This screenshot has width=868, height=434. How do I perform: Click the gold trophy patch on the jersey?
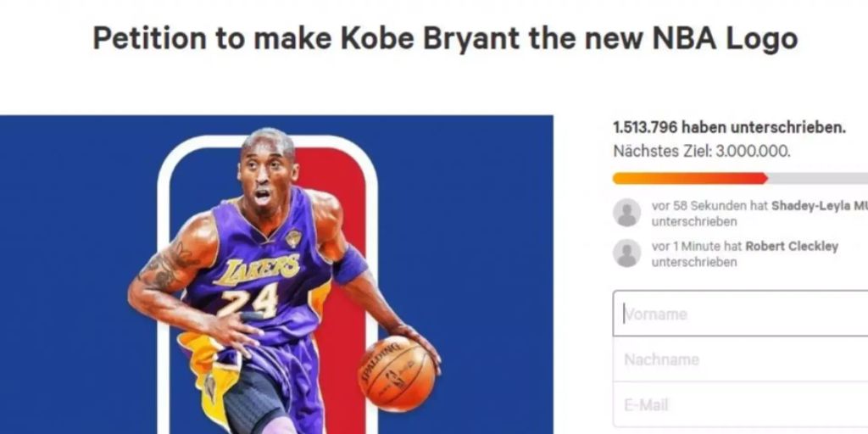(x=293, y=238)
